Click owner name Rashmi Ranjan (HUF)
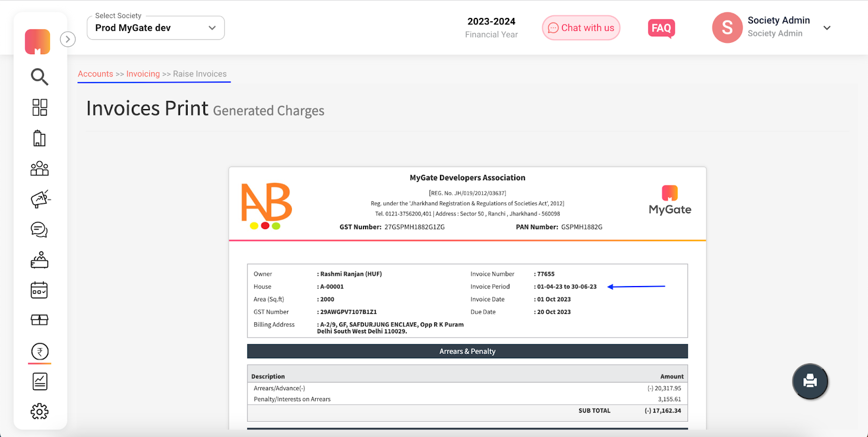 click(351, 274)
